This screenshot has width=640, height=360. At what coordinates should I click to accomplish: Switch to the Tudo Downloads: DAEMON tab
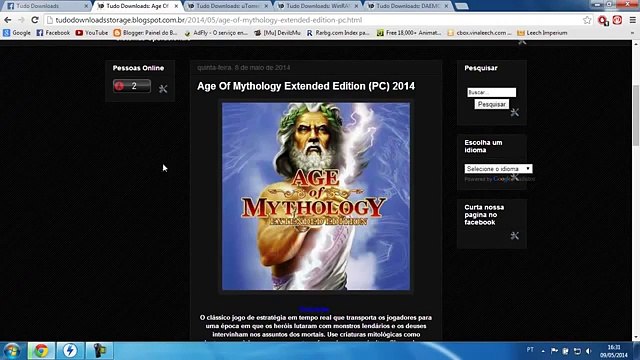pos(408,6)
